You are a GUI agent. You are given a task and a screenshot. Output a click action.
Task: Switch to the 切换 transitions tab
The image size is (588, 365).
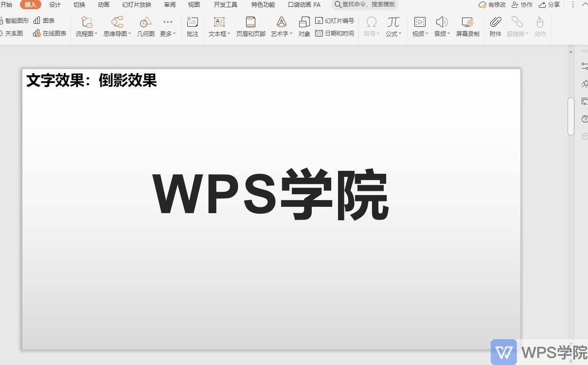click(x=79, y=5)
